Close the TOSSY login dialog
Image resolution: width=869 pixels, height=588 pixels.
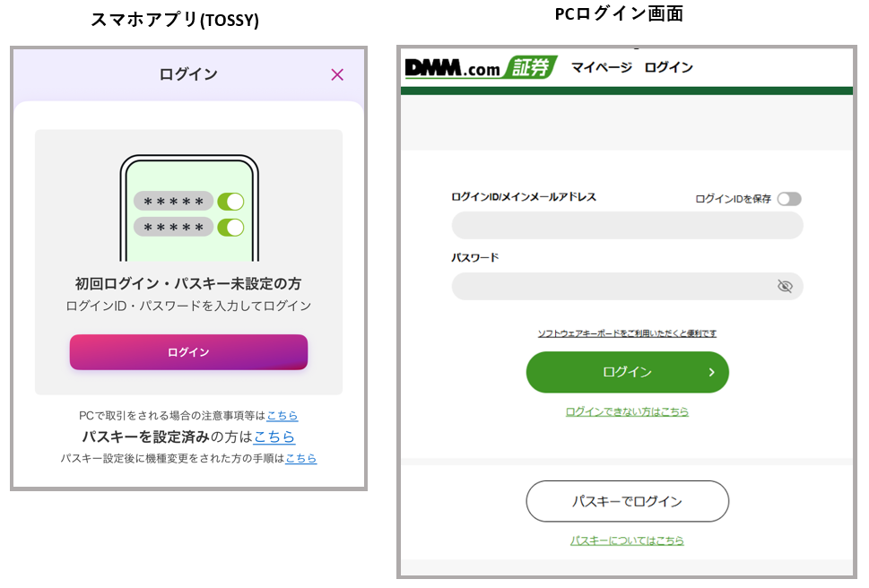click(337, 74)
